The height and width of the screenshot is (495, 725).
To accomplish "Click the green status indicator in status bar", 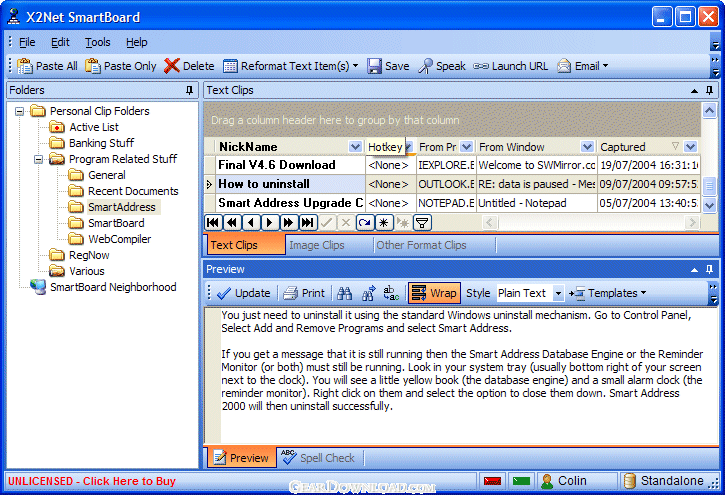I will [x=522, y=481].
